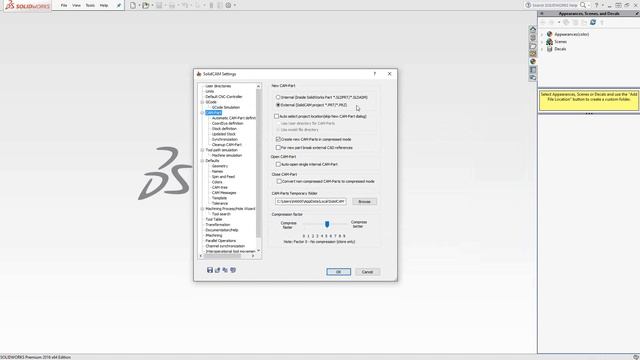Click fourth icon at dialog bottom left
This screenshot has width=640, height=360.
point(233,270)
